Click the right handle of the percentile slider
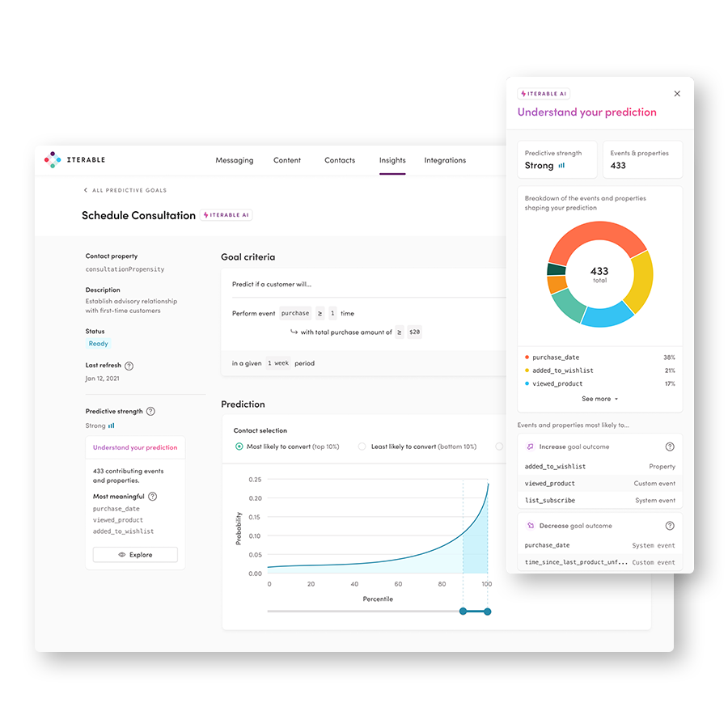 (487, 612)
